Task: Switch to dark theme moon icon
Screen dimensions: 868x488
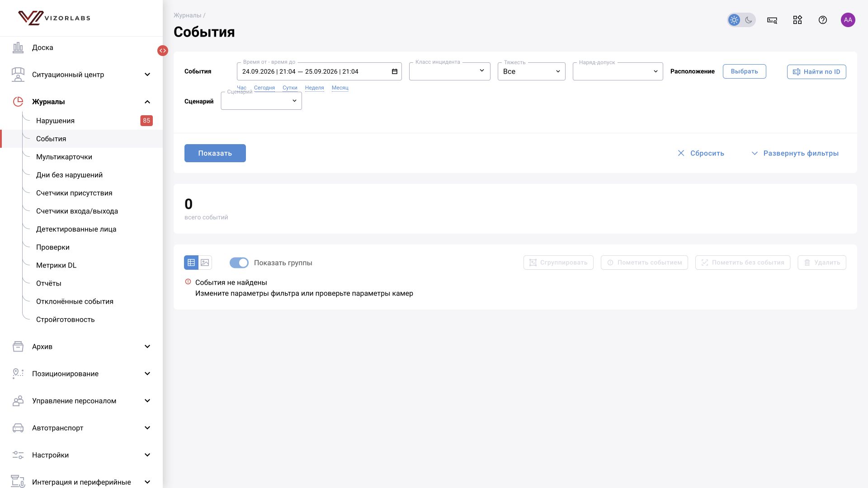Action: (x=749, y=20)
